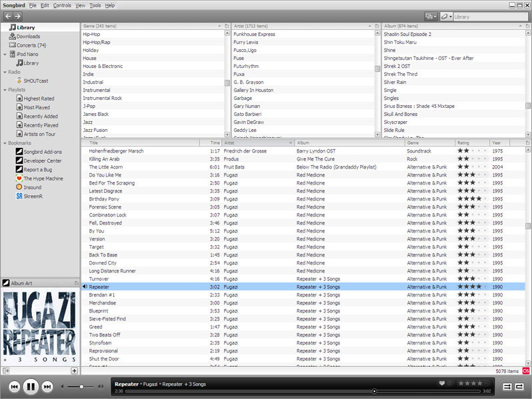The image size is (532, 399).
Task: Toggle the heart icon for current track
Action: [441, 383]
